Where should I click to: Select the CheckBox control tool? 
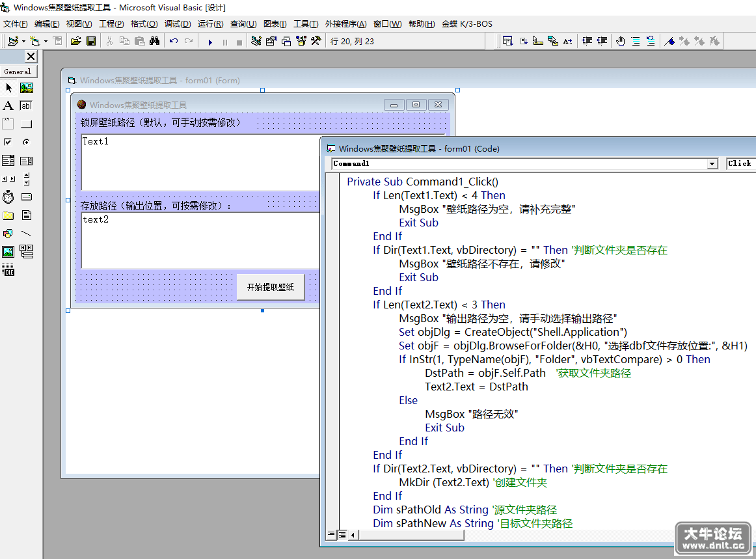tap(8, 142)
